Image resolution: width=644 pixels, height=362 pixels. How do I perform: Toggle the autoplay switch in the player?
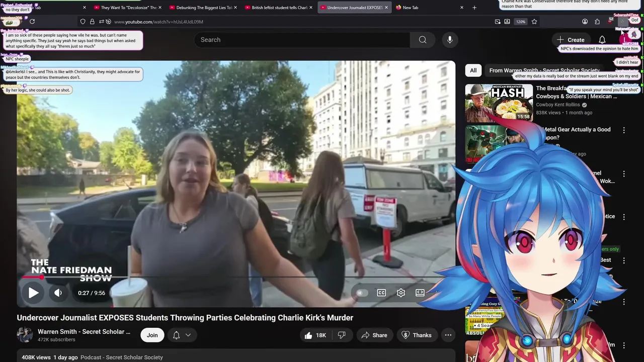click(362, 293)
